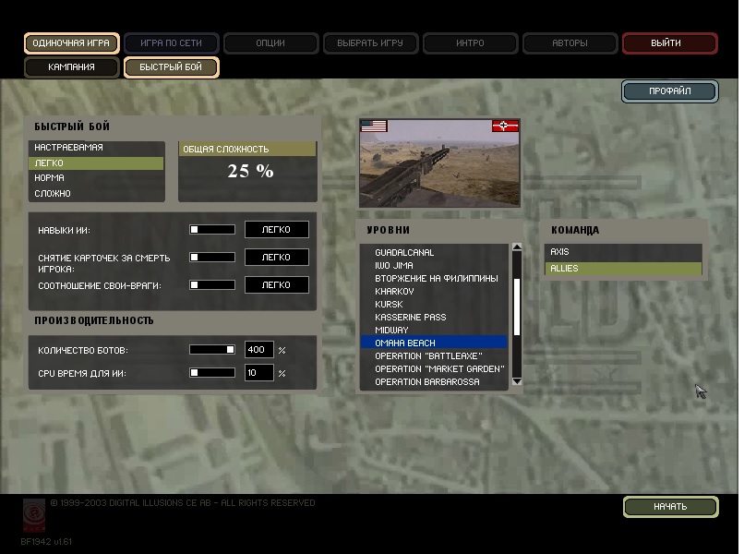Select Iwo Jima level
Screen dimensions: 756x554
pyautogui.click(x=434, y=266)
